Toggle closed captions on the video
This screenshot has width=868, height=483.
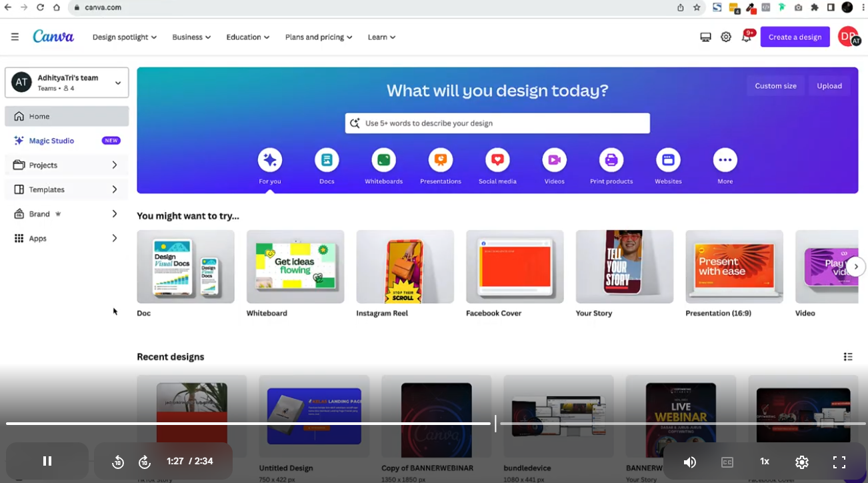click(x=727, y=462)
